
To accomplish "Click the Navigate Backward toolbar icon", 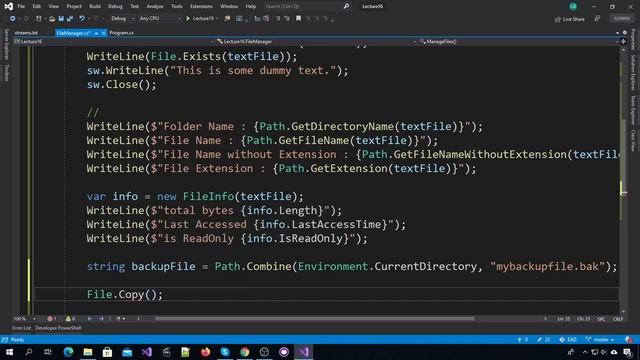I will pos(13,18).
